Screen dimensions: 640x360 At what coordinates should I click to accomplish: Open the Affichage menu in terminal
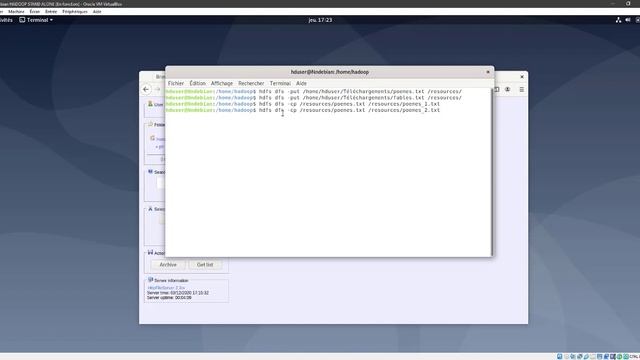pyautogui.click(x=222, y=83)
